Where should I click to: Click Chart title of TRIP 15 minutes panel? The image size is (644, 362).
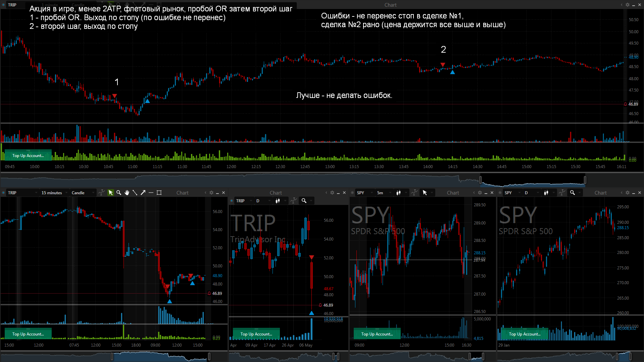(x=182, y=193)
